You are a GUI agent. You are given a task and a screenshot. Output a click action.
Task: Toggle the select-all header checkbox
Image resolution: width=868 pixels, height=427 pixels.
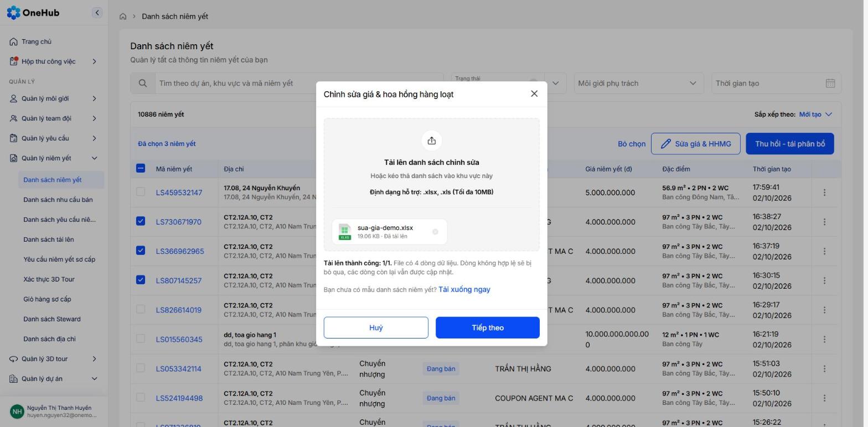click(141, 168)
